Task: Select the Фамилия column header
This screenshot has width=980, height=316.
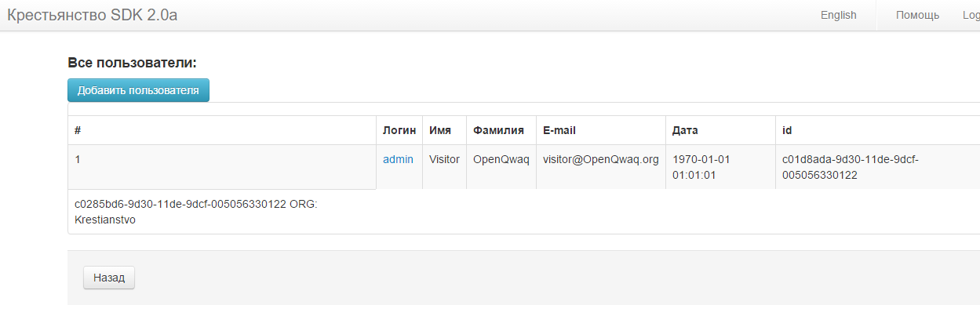Action: pyautogui.click(x=501, y=130)
